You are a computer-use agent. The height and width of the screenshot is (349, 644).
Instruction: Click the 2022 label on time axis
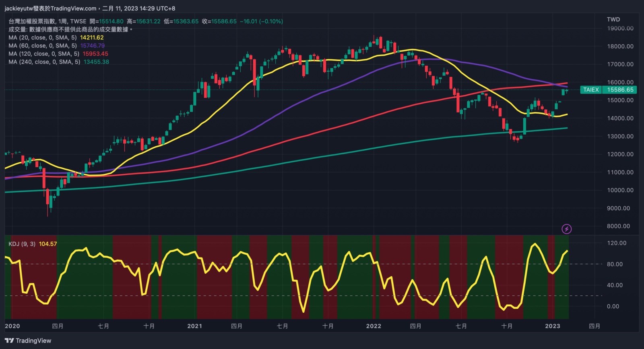click(374, 326)
